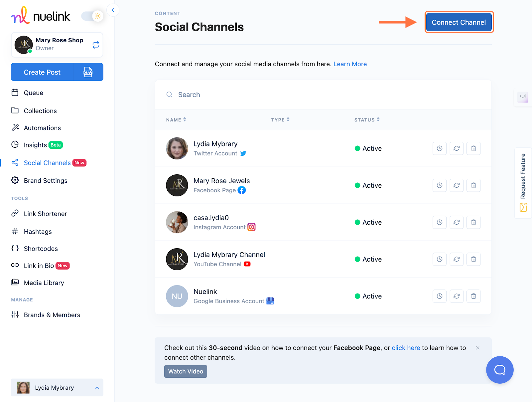Delete the Lydia Mybrary Channel YouTube channel
532x402 pixels.
point(473,259)
